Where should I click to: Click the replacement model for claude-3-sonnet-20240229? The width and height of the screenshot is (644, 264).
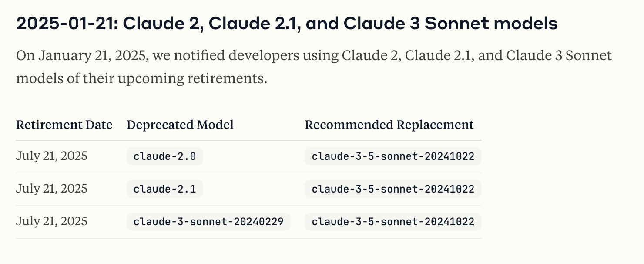pyautogui.click(x=393, y=222)
